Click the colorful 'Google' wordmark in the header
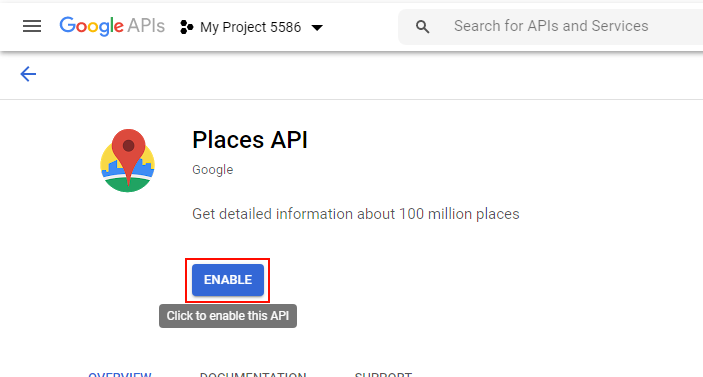 91,26
